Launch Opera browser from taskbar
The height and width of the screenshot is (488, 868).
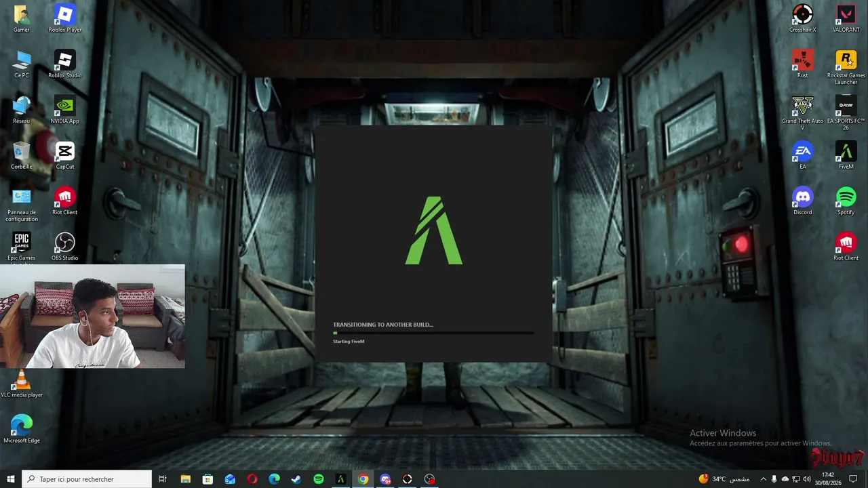[x=252, y=479]
